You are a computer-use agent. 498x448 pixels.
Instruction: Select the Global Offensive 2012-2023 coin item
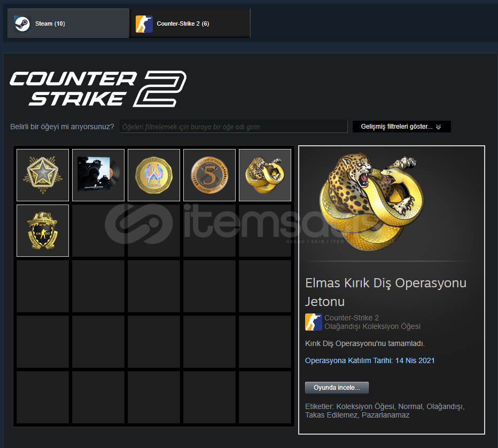point(154,175)
